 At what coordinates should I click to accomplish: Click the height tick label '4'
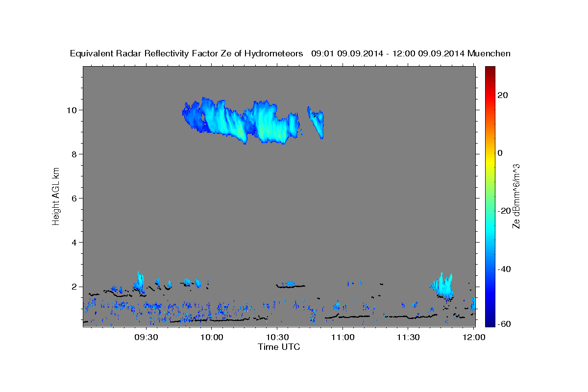pos(75,243)
